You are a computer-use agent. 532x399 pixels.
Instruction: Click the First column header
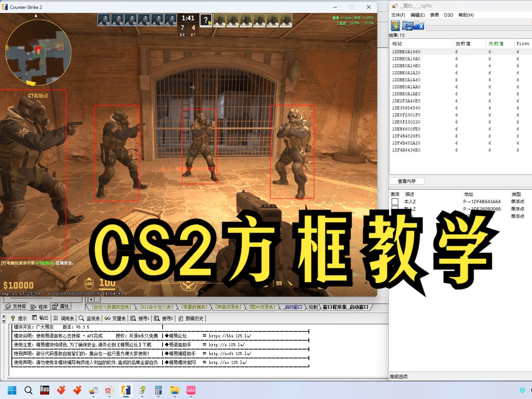click(x=523, y=44)
